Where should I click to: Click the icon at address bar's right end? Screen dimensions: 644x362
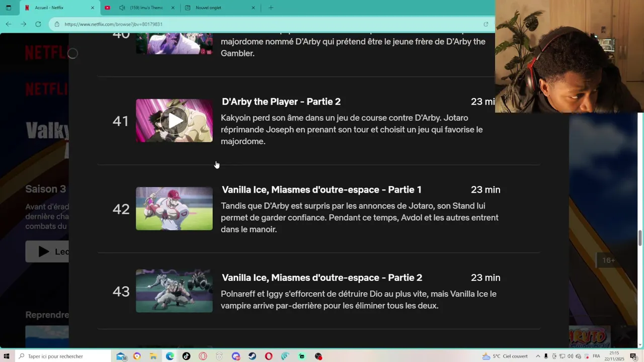click(x=486, y=24)
